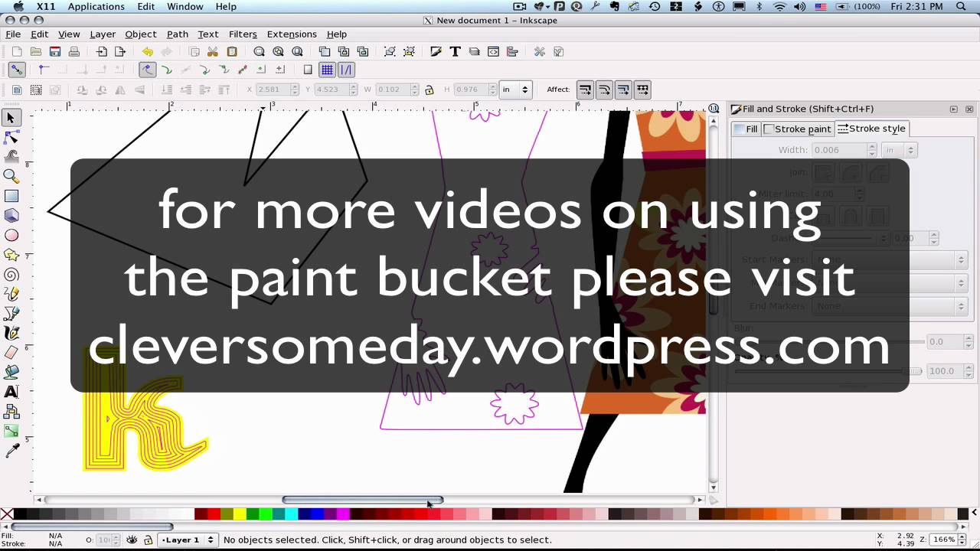
Task: Open the X11 Applications menu
Action: (96, 6)
